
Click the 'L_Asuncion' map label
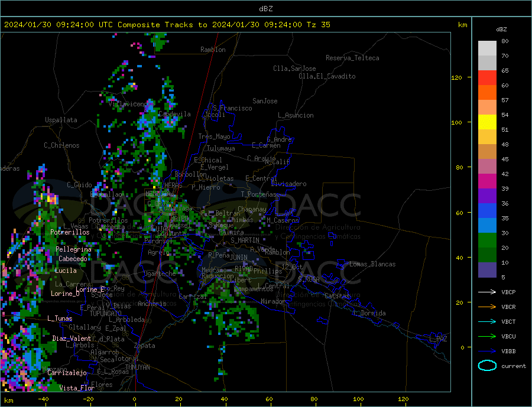coord(296,115)
